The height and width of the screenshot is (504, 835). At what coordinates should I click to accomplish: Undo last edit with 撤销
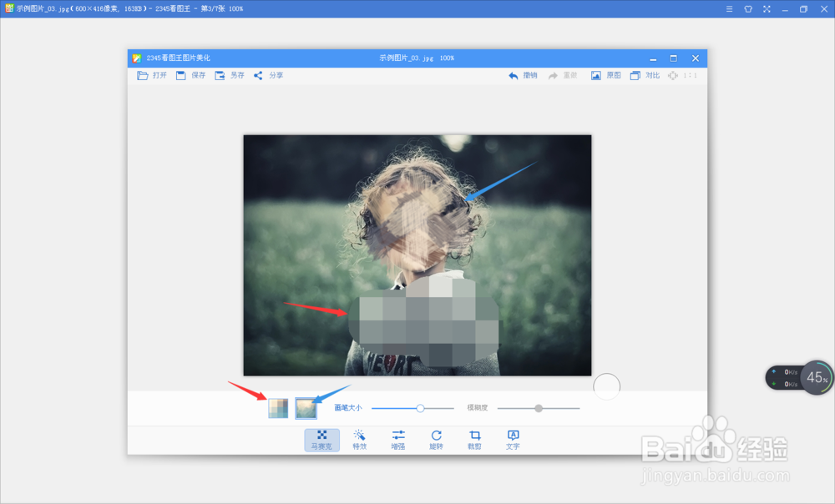tap(523, 76)
